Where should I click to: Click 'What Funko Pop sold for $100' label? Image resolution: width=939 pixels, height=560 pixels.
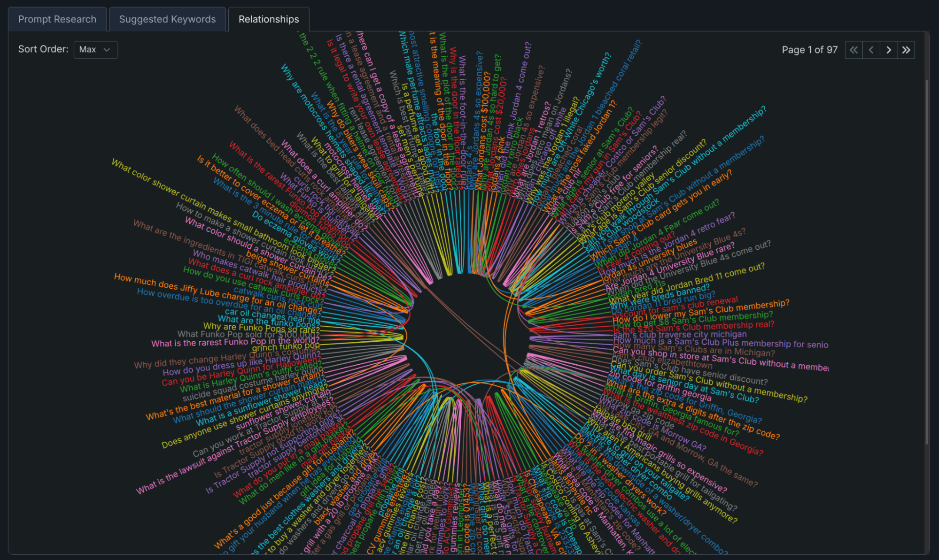(249, 335)
